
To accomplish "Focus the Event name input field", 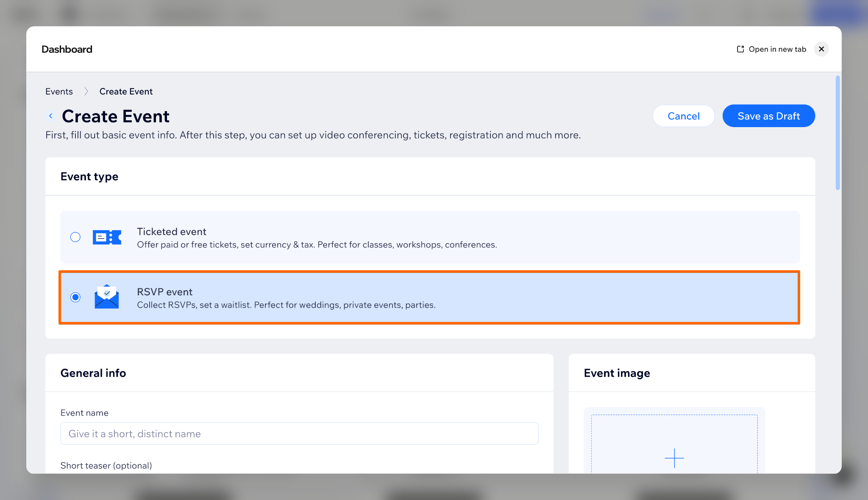I will (x=299, y=433).
